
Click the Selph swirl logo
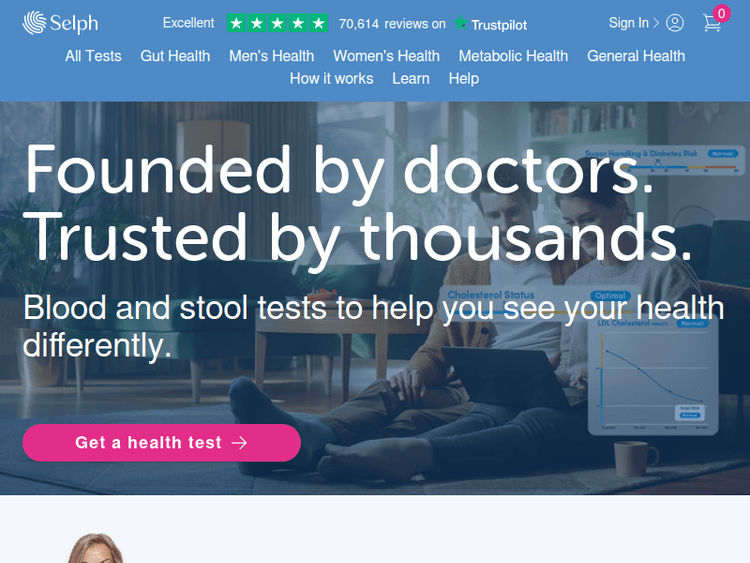(x=34, y=22)
